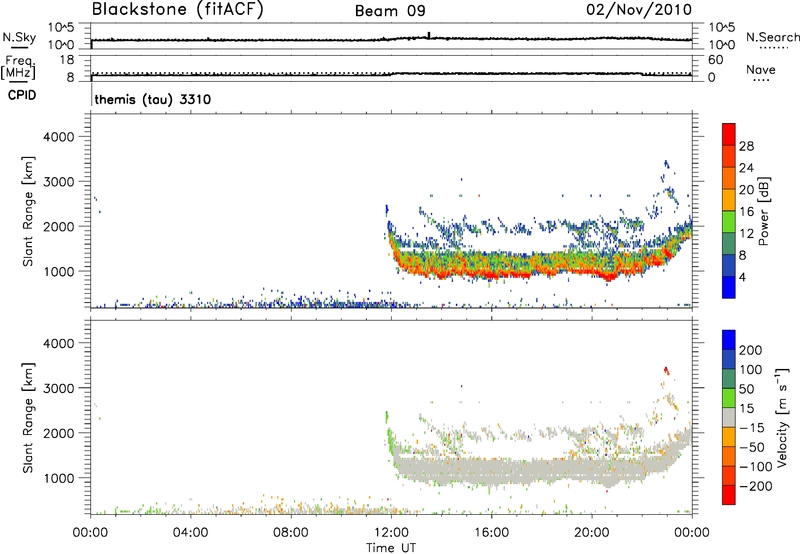Click the 'Time UT' axis label

[391, 548]
